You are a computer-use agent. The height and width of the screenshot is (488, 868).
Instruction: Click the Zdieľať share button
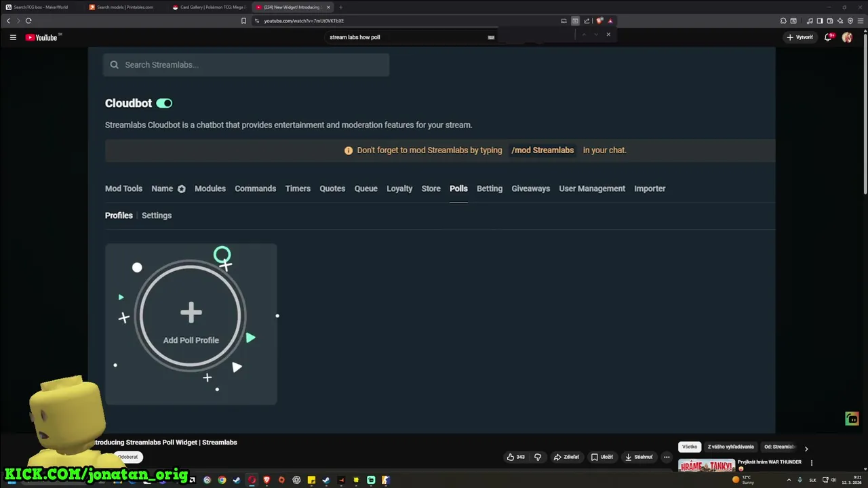tap(567, 457)
